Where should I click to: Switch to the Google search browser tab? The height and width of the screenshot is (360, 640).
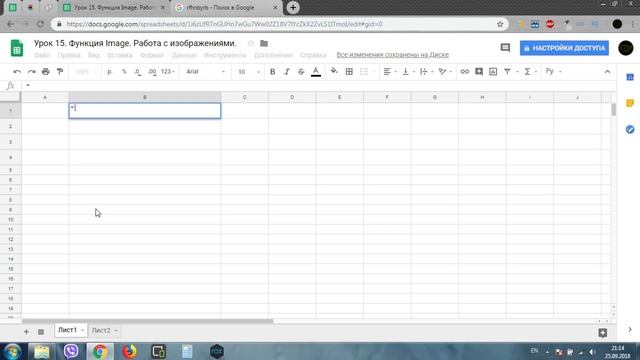click(226, 8)
